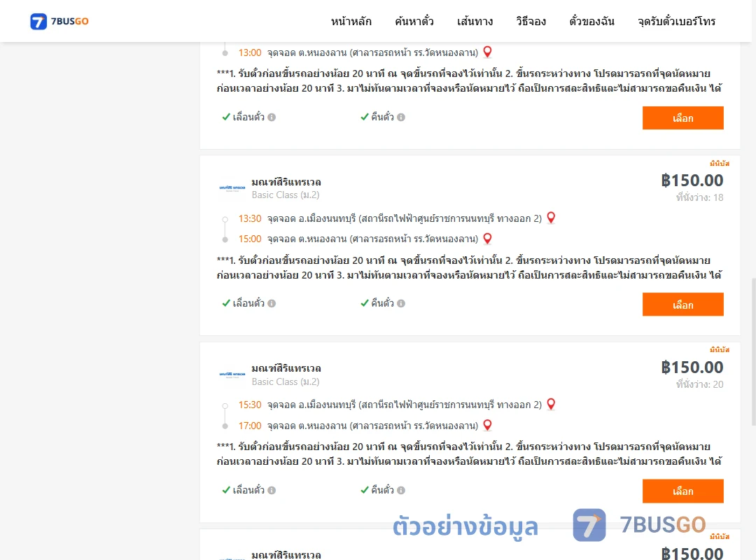
Task: Select the 13:30 departure trip with เลือก
Action: [x=682, y=304]
